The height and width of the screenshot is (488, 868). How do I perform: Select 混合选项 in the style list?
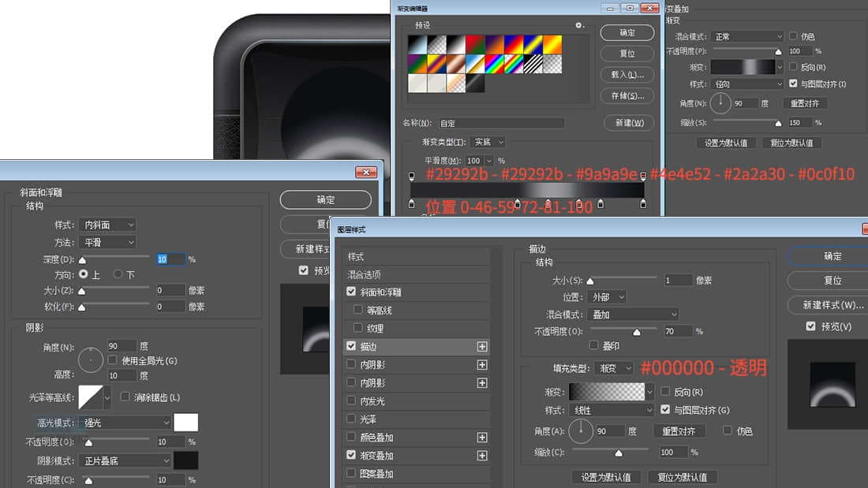(416, 274)
